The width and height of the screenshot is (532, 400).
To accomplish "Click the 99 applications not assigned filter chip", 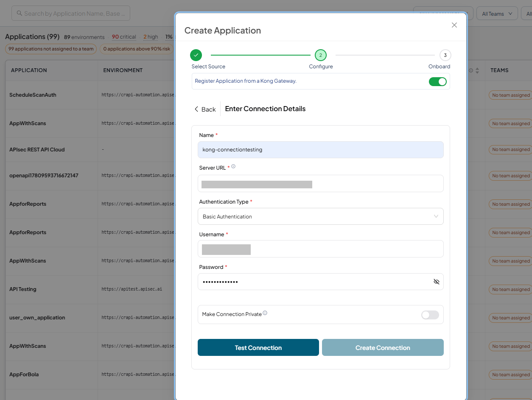I will point(51,49).
